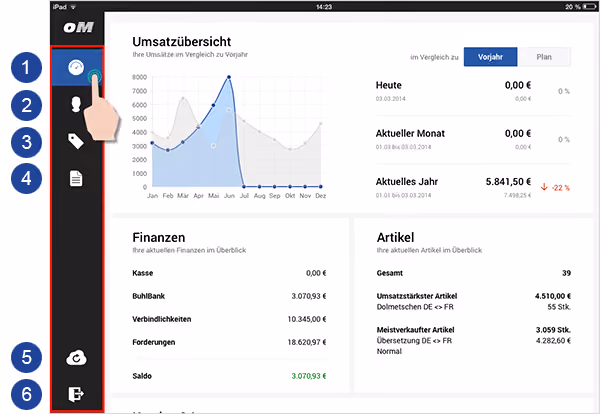Click the 55 Stk. quantity value
Image resolution: width=600 pixels, height=414 pixels.
point(559,307)
